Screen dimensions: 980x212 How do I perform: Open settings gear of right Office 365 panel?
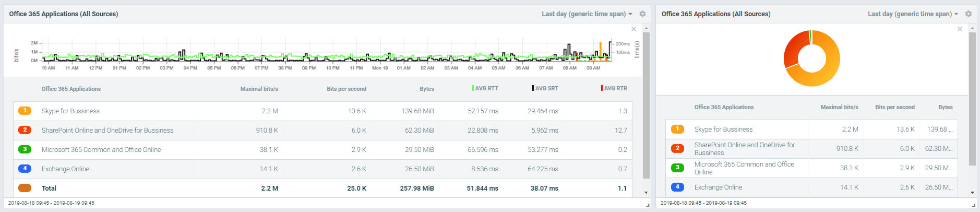coord(969,14)
